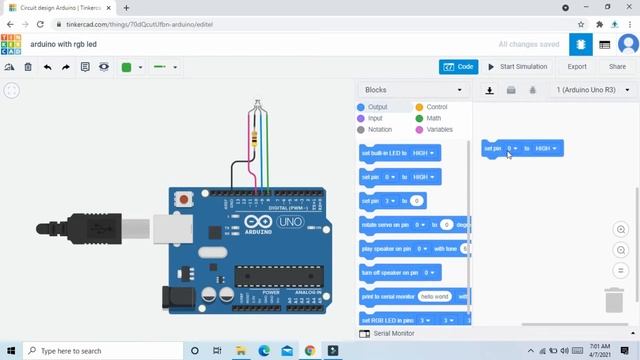The height and width of the screenshot is (360, 640).
Task: Click the Arduino reset button on board
Action: click(184, 199)
